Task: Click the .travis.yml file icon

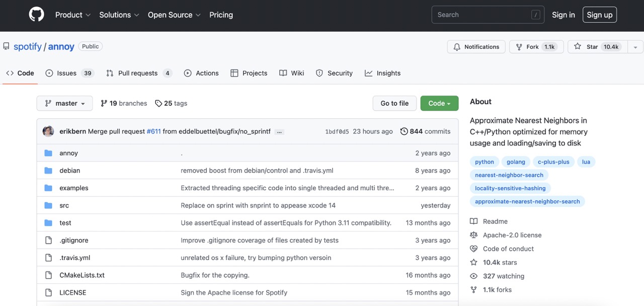Action: [48, 258]
